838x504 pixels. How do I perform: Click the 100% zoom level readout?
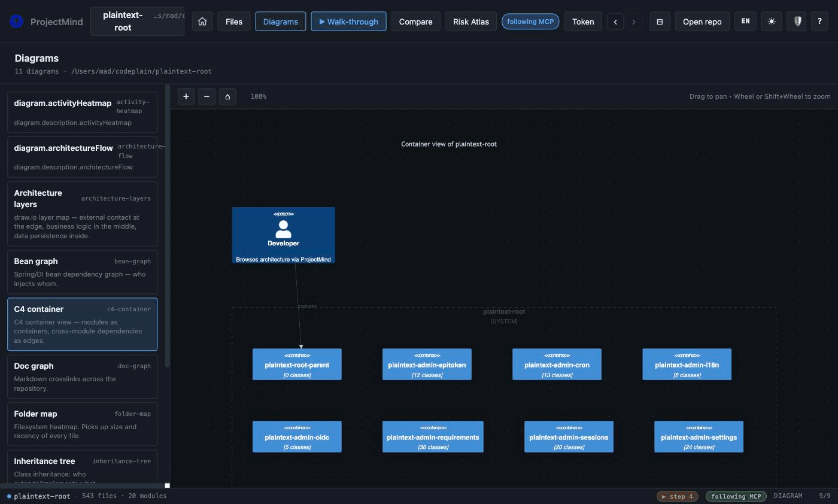point(259,96)
